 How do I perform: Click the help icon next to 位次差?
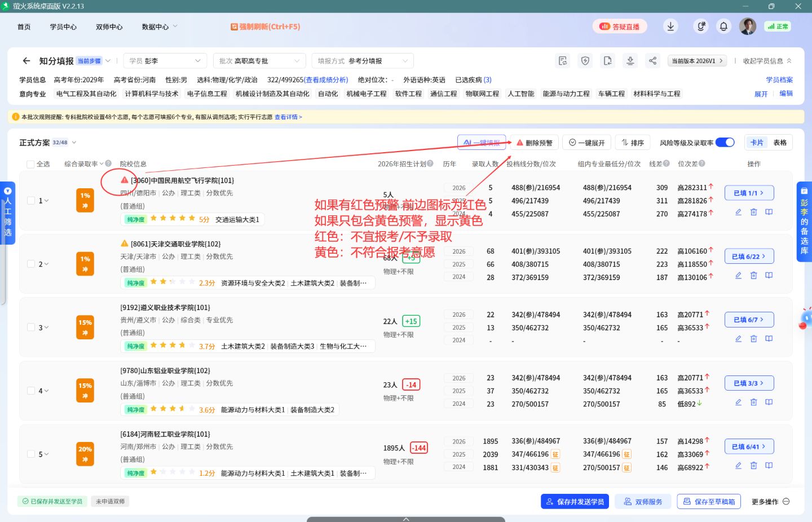tap(702, 163)
